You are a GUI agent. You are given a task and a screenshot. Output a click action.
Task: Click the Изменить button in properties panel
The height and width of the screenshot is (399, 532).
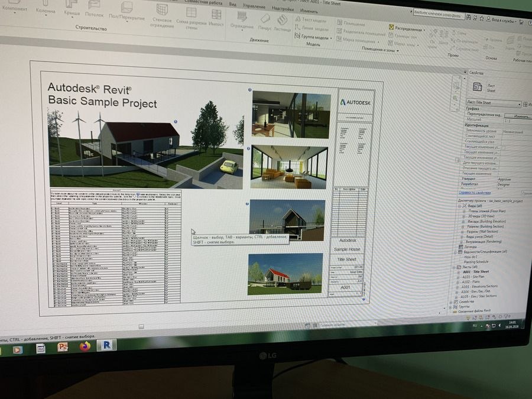[x=521, y=116]
